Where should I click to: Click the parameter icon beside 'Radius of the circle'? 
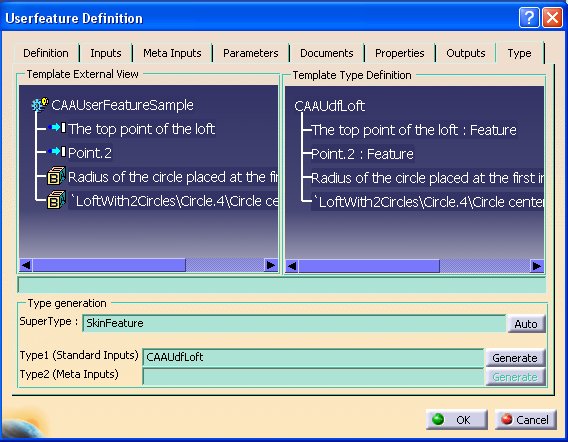[56, 176]
